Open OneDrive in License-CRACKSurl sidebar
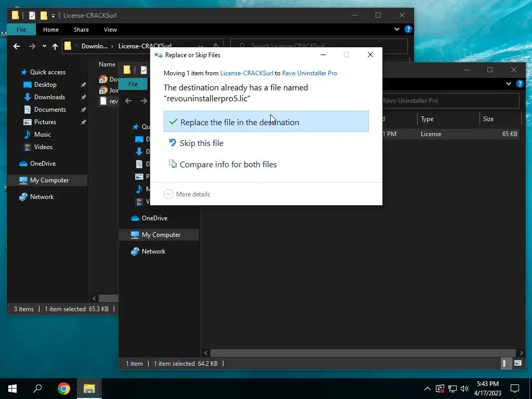Viewport: 532px width, 399px height. (x=43, y=164)
